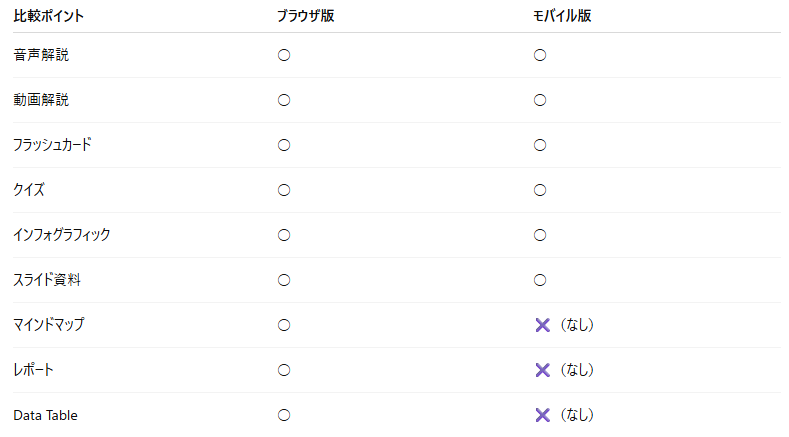789x437 pixels.
Task: Select the ブラウザ版 column header
Action: tap(305, 16)
